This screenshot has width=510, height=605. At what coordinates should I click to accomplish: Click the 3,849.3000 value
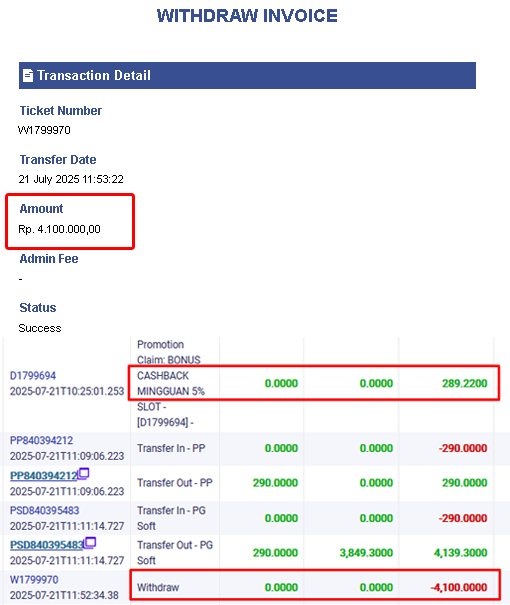coord(366,553)
